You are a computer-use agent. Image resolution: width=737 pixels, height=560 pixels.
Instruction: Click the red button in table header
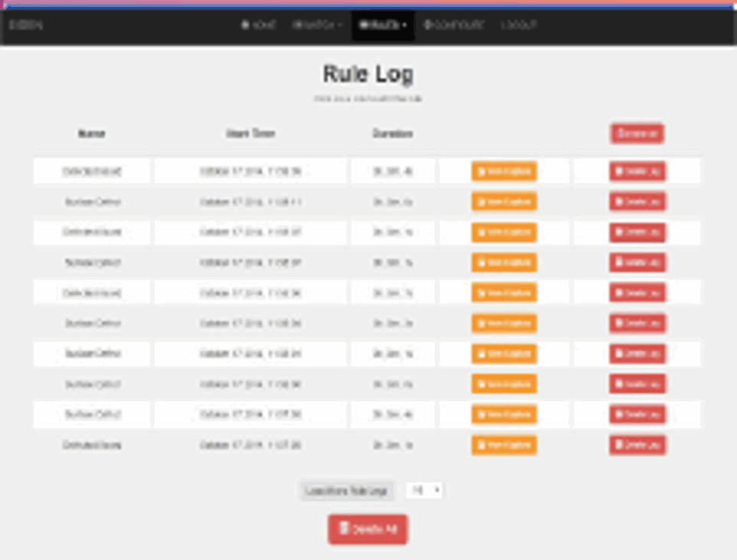click(637, 133)
